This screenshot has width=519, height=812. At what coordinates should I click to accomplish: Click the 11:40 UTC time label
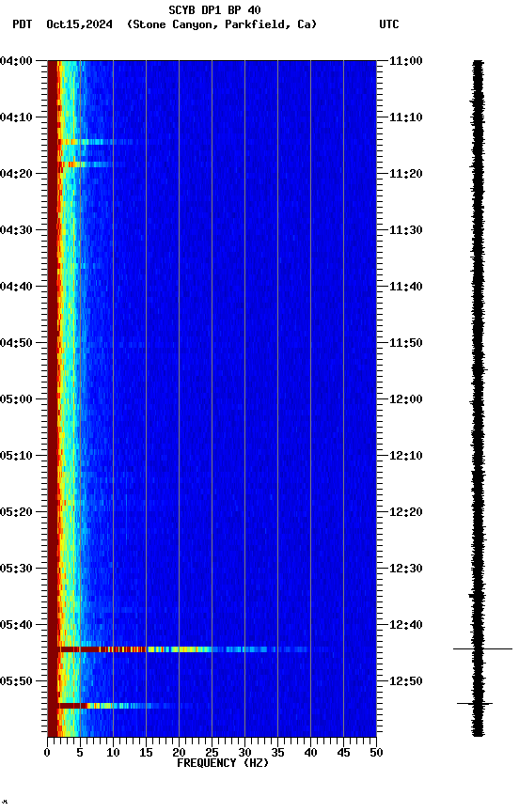click(x=406, y=287)
